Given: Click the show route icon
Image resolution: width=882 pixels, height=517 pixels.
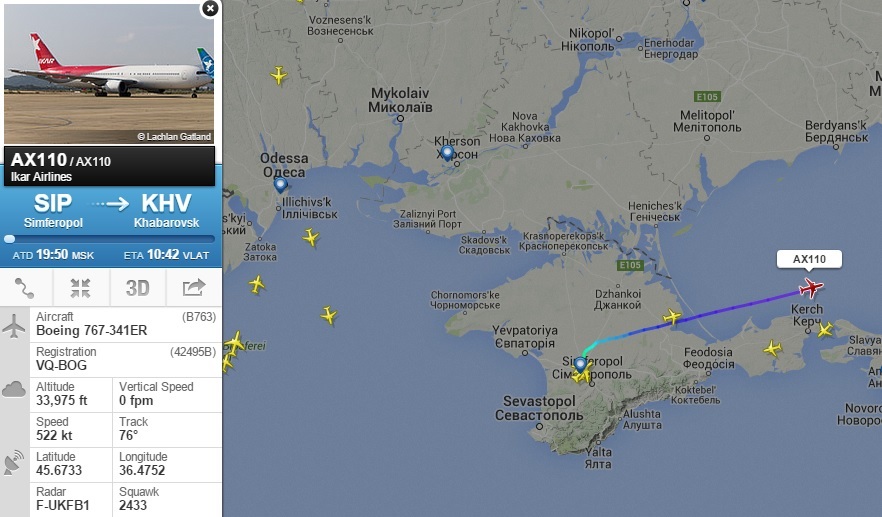Looking at the screenshot, I should (x=25, y=288).
